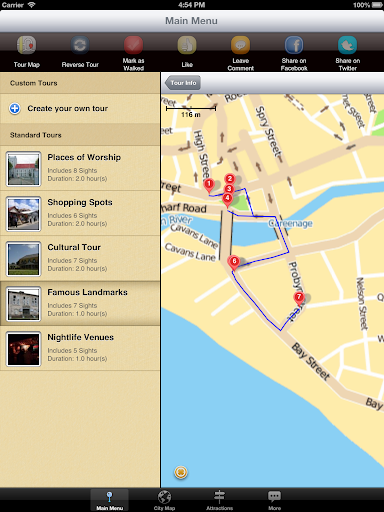Mark the tour as walked

click(133, 45)
